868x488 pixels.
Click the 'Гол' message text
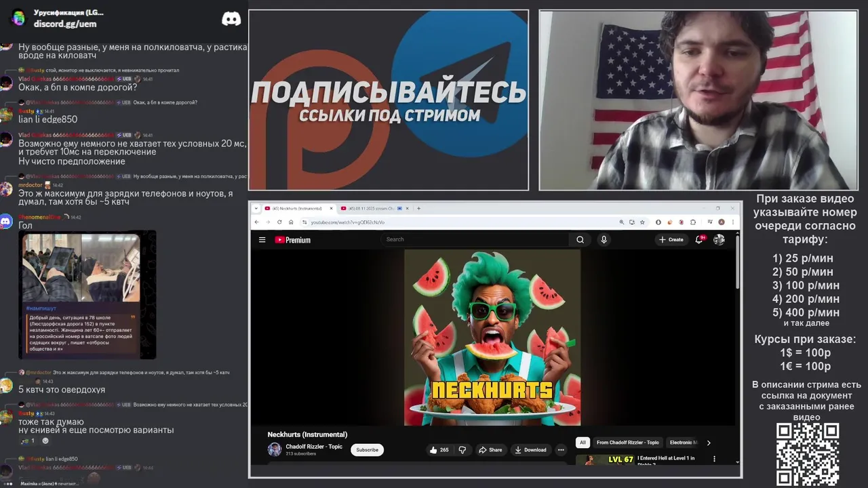pos(25,226)
